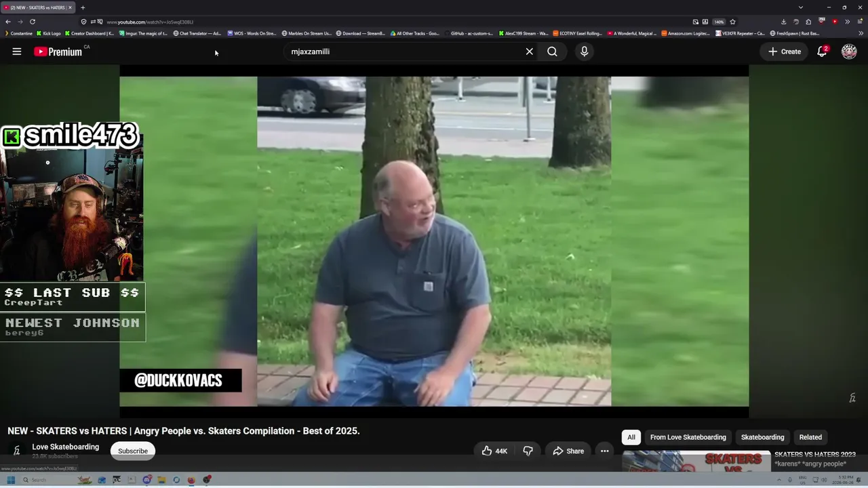Run search with the magnifier button
This screenshot has width=868, height=488.
(x=552, y=52)
